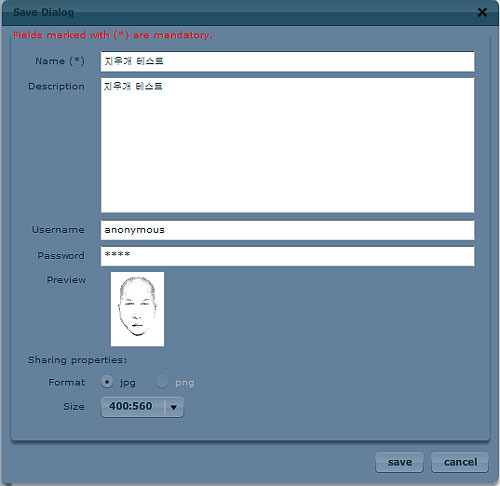The image size is (500, 486).
Task: Click the 'Size' label
Action: 74,407
